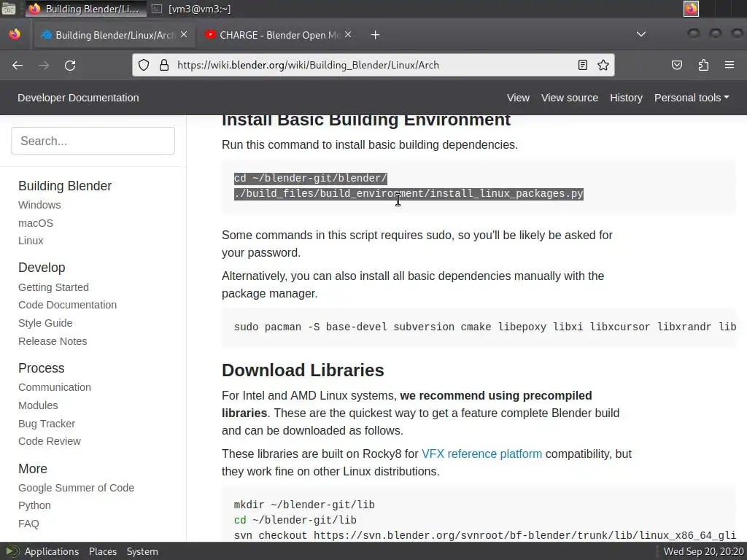
Task: Open the FAQ sidebar link
Action: pyautogui.click(x=28, y=524)
